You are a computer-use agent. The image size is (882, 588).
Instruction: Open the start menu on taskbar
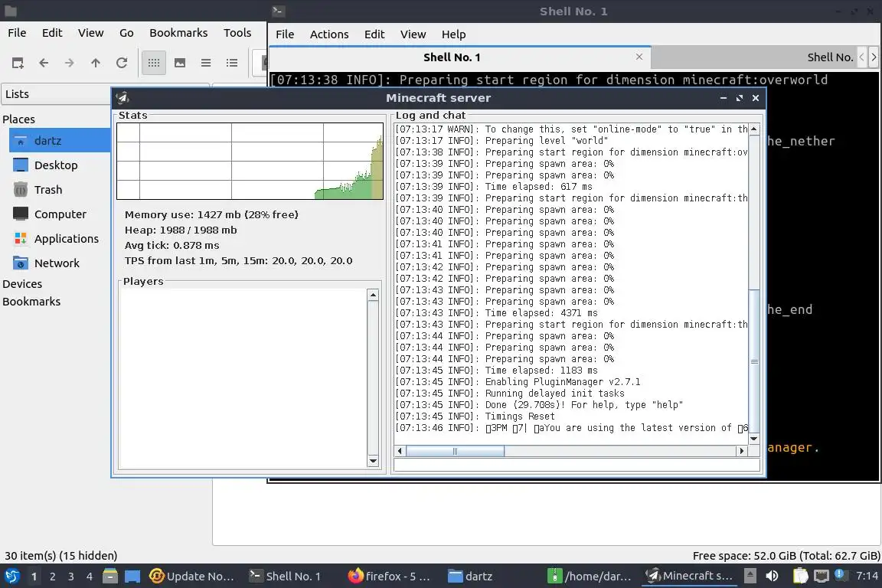[11, 577]
